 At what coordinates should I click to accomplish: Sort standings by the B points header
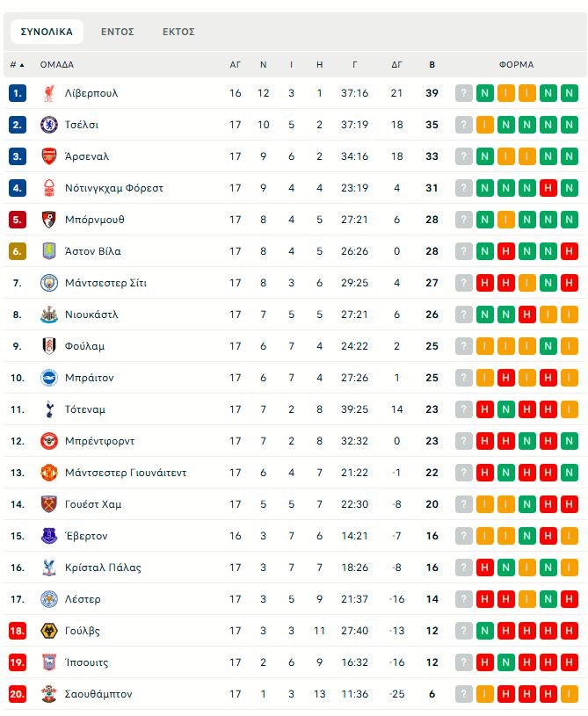click(x=432, y=64)
